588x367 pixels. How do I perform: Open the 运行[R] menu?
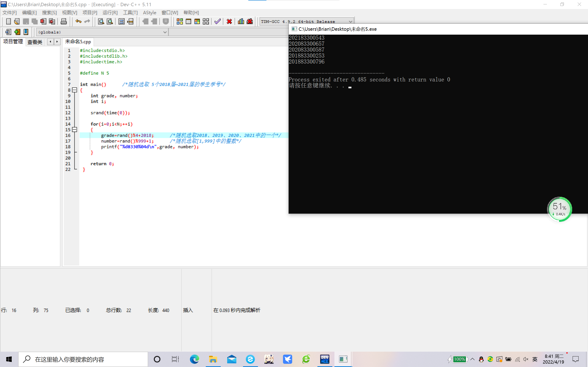[x=110, y=13]
